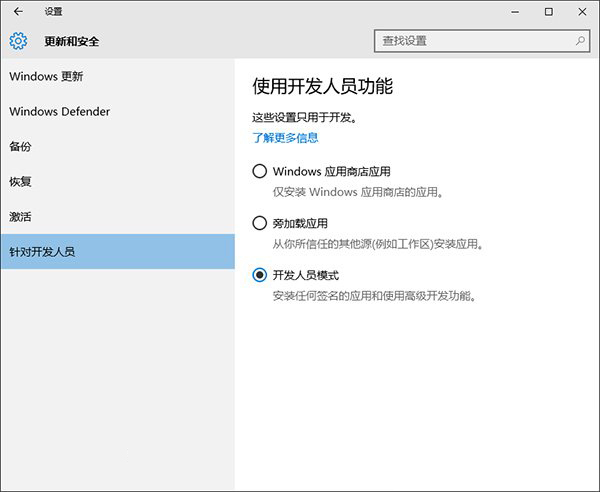Click the 设置 window title text
Screen dimensions: 600x492
[x=53, y=12]
